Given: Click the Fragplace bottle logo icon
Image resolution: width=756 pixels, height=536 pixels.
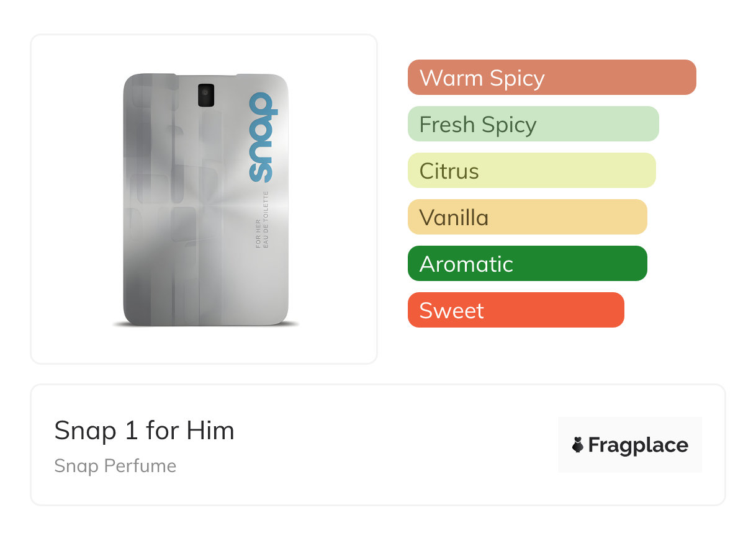Looking at the screenshot, I should click(x=578, y=445).
